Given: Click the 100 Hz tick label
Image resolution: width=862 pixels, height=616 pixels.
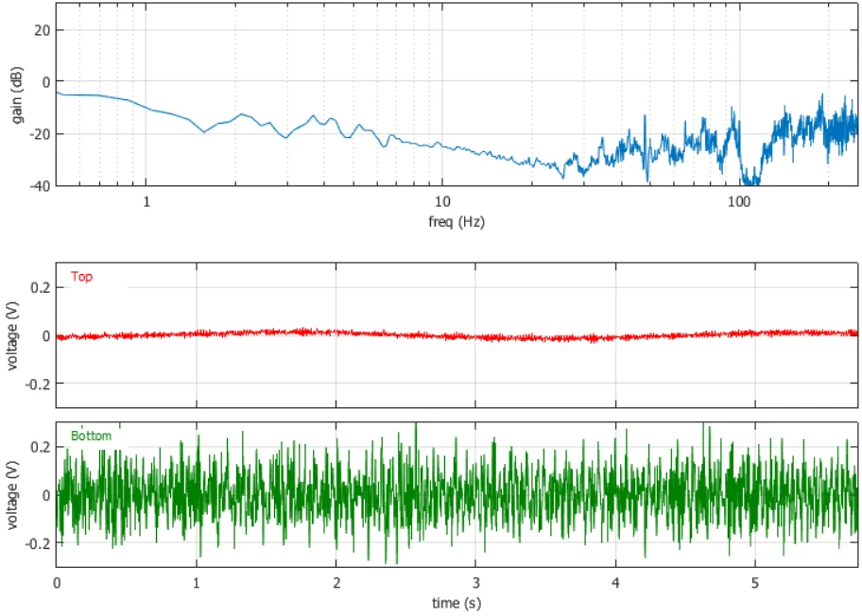Looking at the screenshot, I should pos(739,201).
